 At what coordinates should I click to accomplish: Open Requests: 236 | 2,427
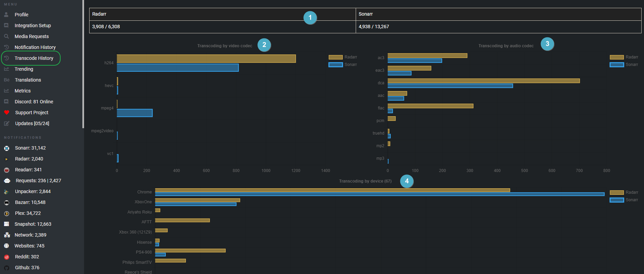[x=38, y=181]
